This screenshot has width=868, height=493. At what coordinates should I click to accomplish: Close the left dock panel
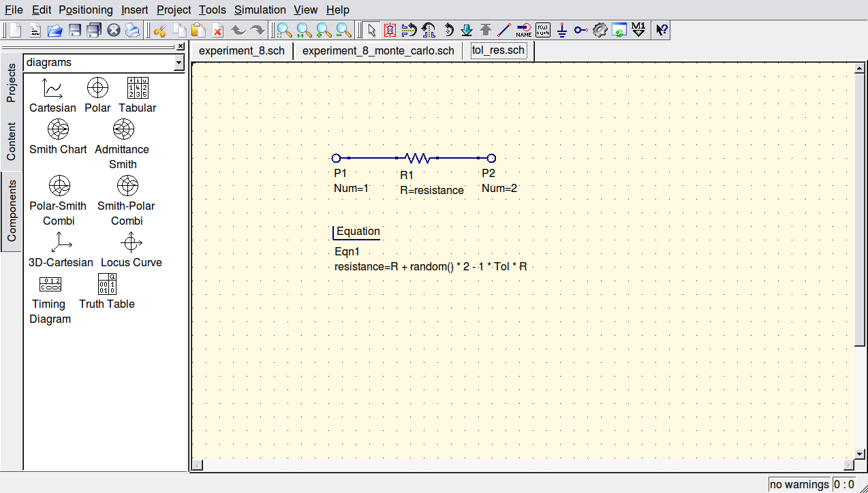tap(181, 46)
